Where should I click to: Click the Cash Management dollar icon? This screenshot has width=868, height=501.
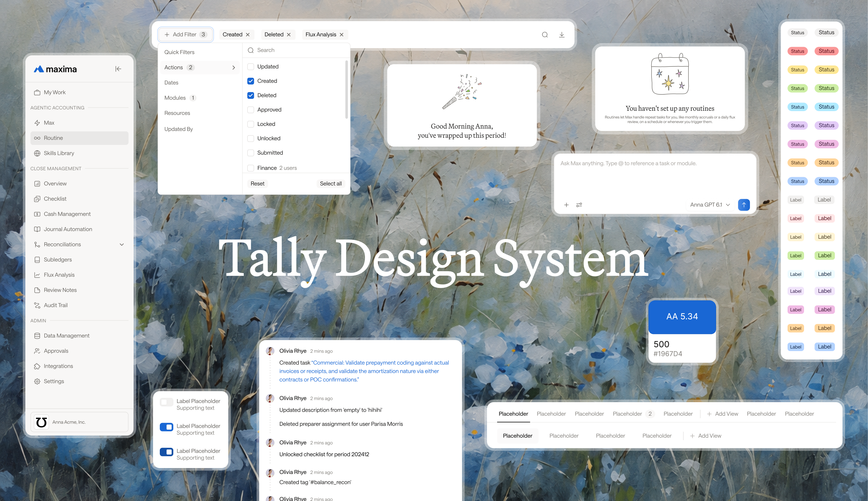click(x=37, y=214)
